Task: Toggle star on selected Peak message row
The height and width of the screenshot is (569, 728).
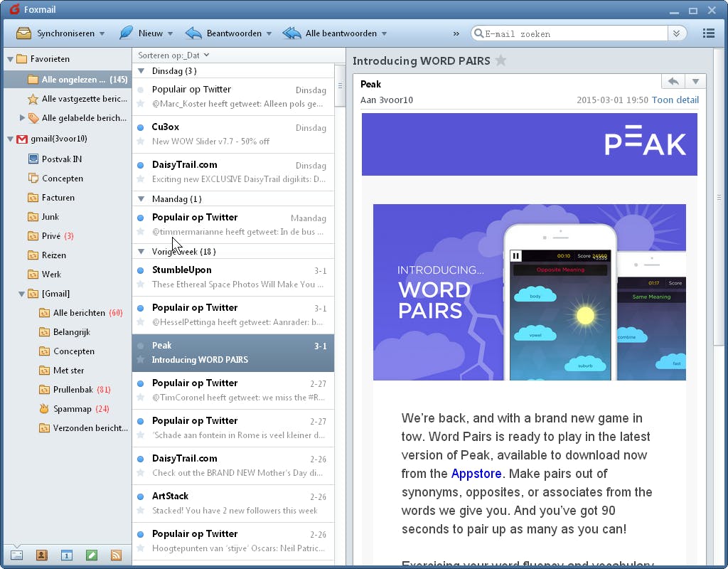Action: click(141, 359)
